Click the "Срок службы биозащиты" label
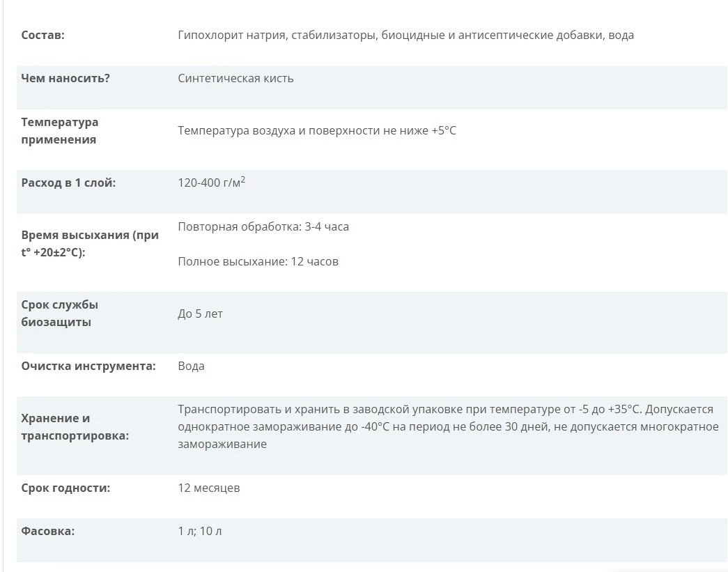 click(x=59, y=314)
